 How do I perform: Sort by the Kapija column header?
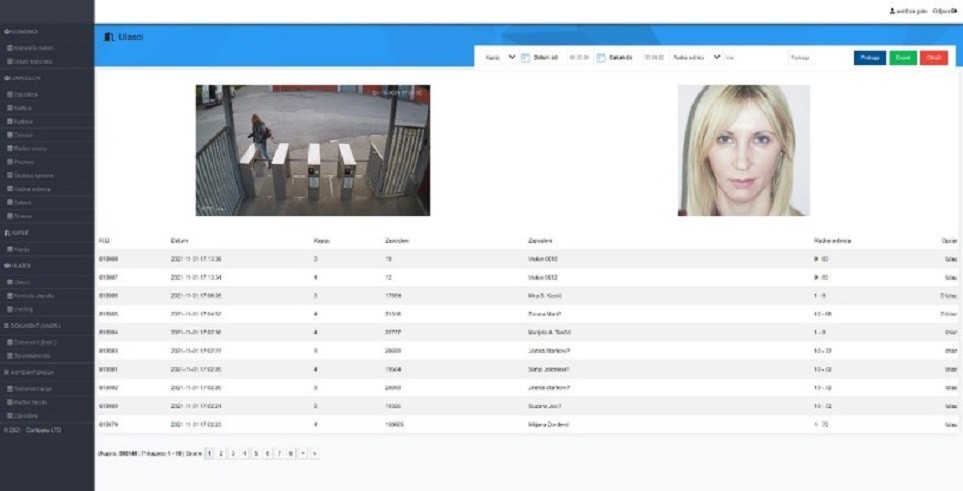(x=322, y=241)
